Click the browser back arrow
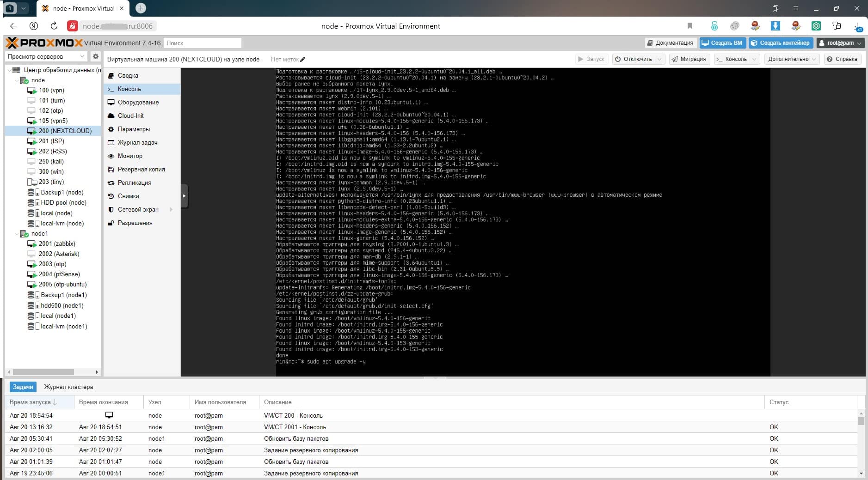The image size is (868, 480). (x=13, y=26)
